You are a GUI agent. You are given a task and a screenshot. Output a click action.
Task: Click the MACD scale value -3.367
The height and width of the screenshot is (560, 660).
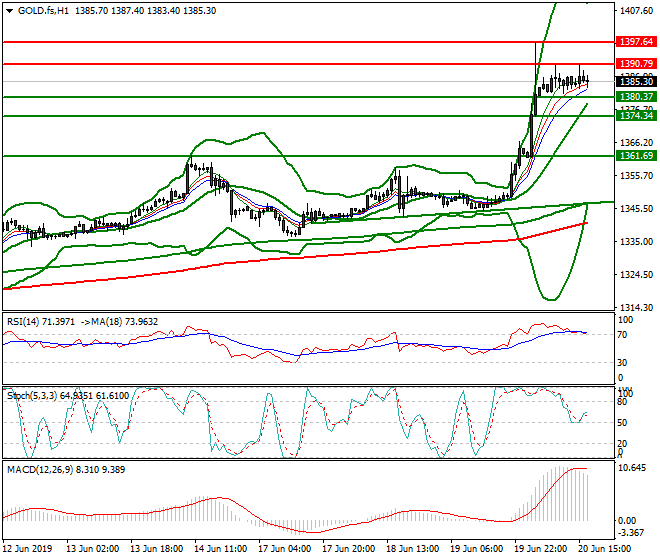coord(631,533)
